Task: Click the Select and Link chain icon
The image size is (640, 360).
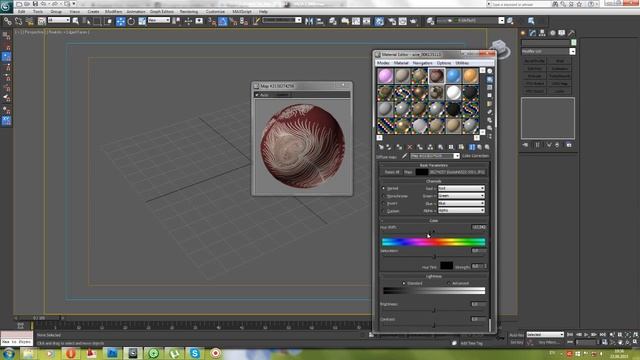Action: click(7, 21)
